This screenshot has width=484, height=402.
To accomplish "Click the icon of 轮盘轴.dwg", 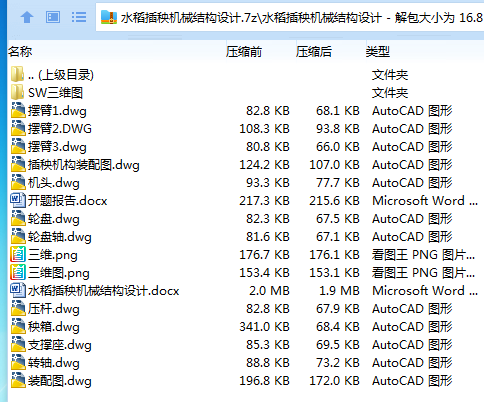I will (18, 236).
